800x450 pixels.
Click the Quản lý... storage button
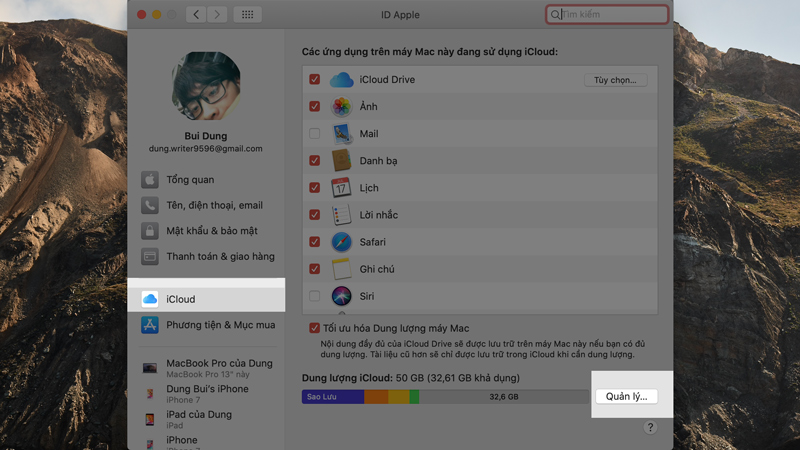[x=626, y=396]
